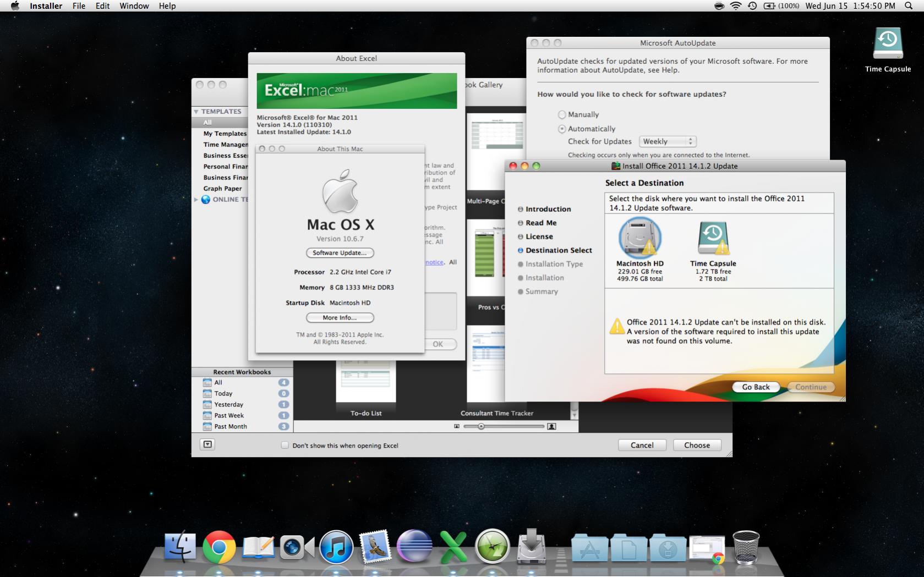Image resolution: width=924 pixels, height=577 pixels.
Task: Open the camera app icon in Dock
Action: click(x=297, y=547)
